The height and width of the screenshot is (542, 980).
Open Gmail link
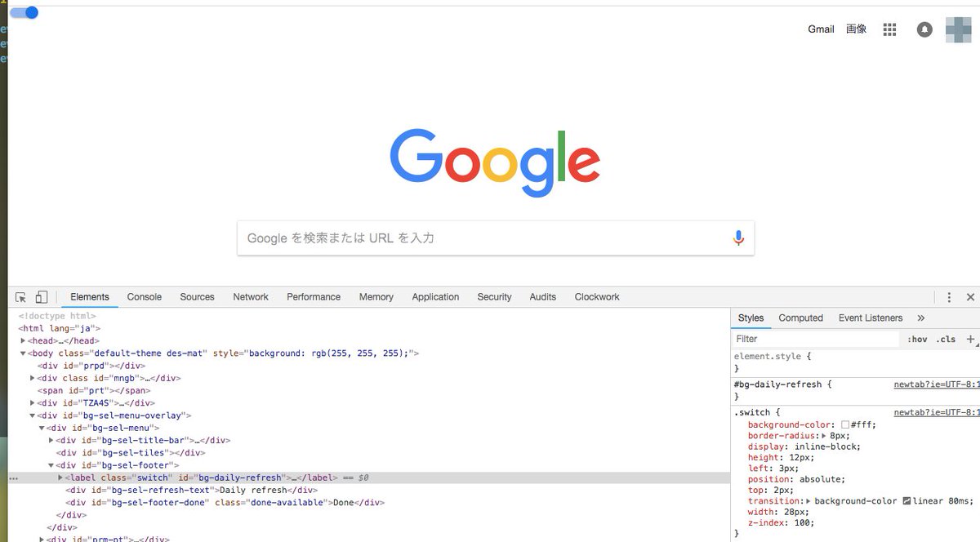pos(821,29)
